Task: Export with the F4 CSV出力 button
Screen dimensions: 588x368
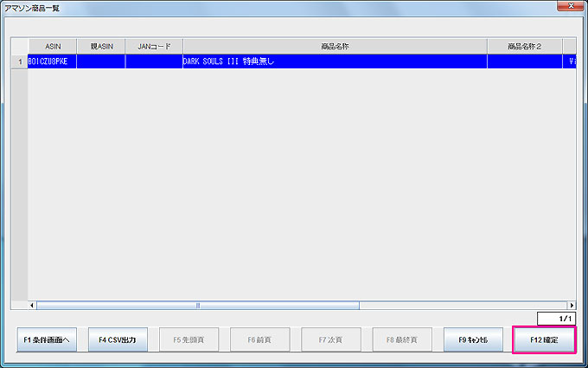Action: coord(118,339)
